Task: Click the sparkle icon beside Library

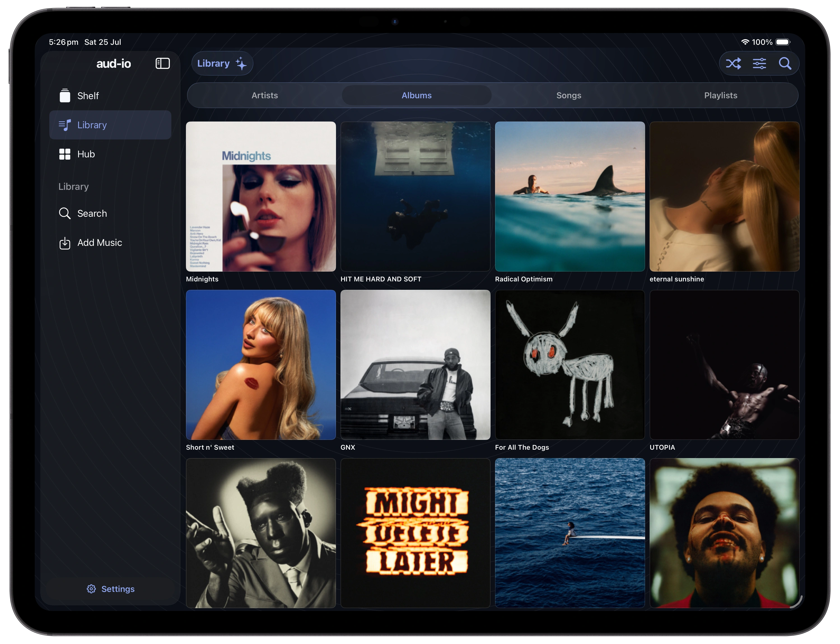Action: click(x=241, y=63)
